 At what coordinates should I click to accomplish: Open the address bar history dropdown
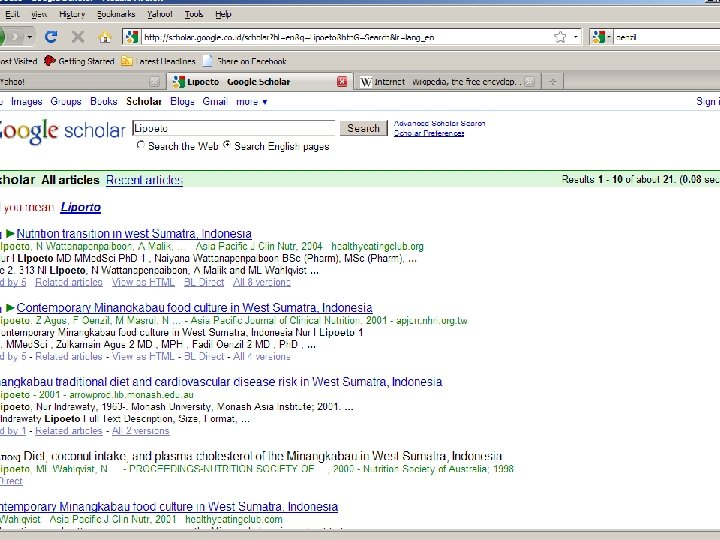[x=576, y=37]
